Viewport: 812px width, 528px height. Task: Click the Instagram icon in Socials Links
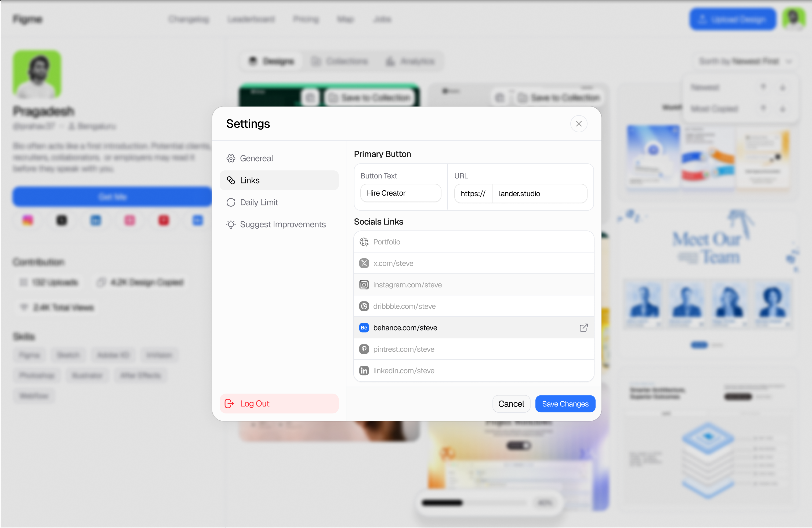[x=364, y=285]
